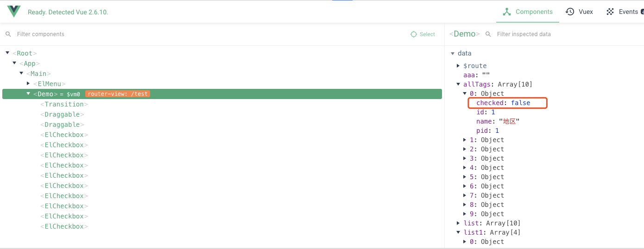Click the filter components magnifier icon
This screenshot has height=249, width=644.
tap(8, 34)
